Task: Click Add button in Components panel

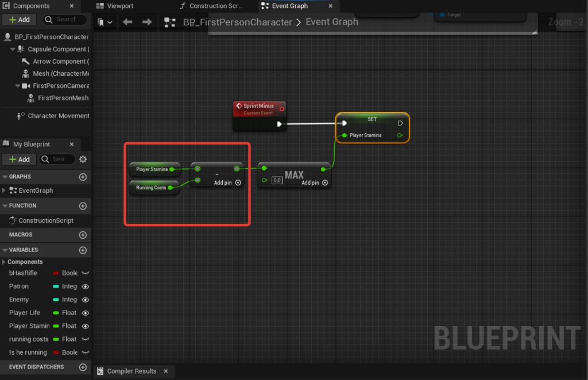Action: (x=20, y=20)
